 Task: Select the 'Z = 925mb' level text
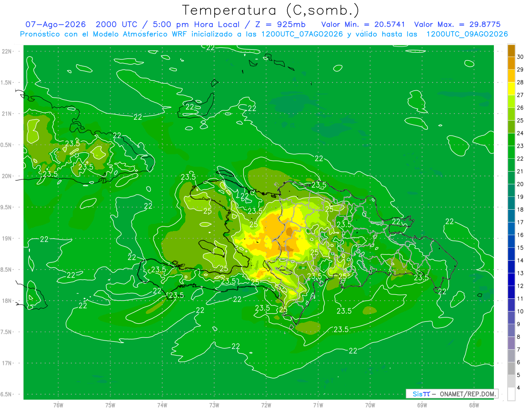tap(278, 24)
